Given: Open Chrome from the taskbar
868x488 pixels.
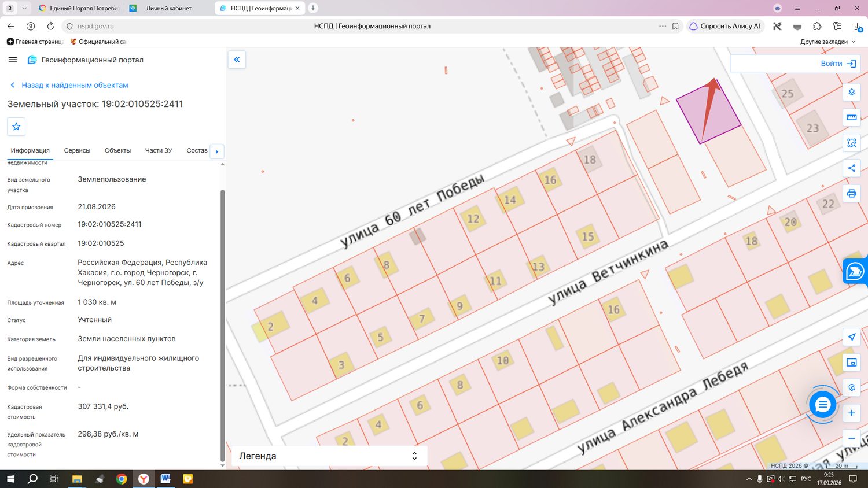Looking at the screenshot, I should tap(122, 479).
